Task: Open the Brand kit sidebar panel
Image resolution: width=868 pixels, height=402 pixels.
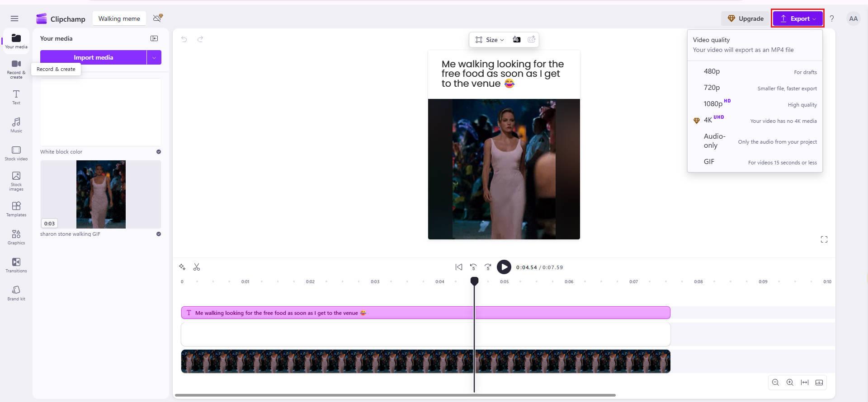Action: click(x=16, y=293)
